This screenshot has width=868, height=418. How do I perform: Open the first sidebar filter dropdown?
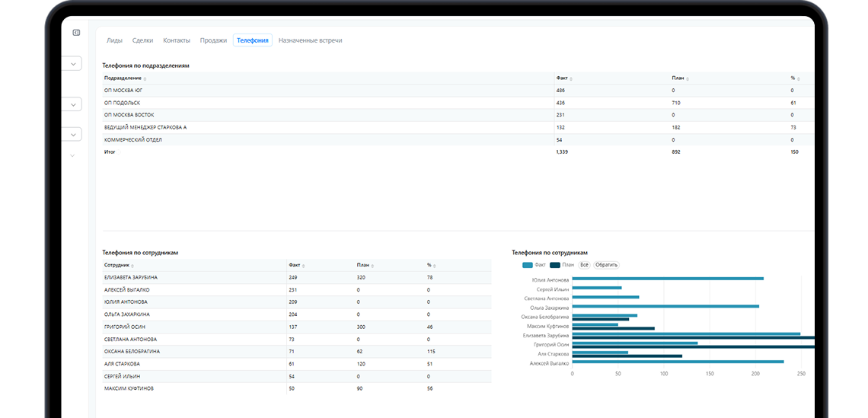[x=73, y=64]
